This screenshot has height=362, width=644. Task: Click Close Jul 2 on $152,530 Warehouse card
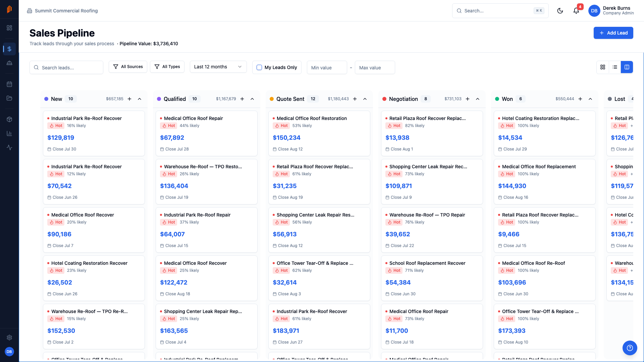(63, 342)
